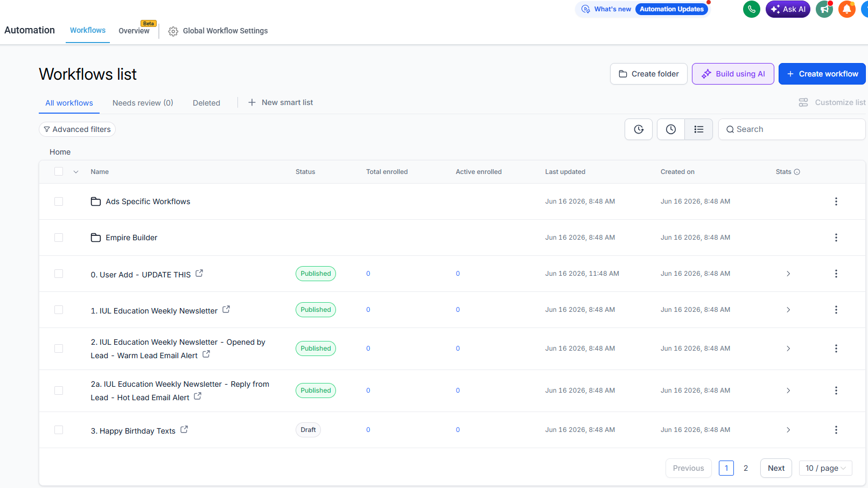Click the Create folder button

click(648, 74)
